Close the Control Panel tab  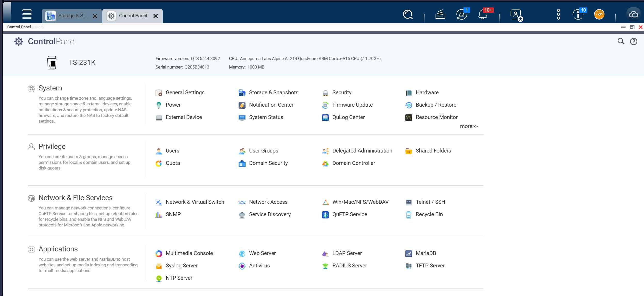(156, 16)
